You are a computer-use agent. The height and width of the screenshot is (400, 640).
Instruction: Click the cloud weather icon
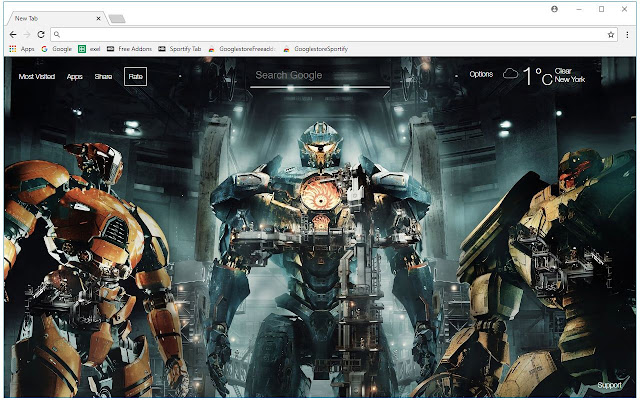510,74
